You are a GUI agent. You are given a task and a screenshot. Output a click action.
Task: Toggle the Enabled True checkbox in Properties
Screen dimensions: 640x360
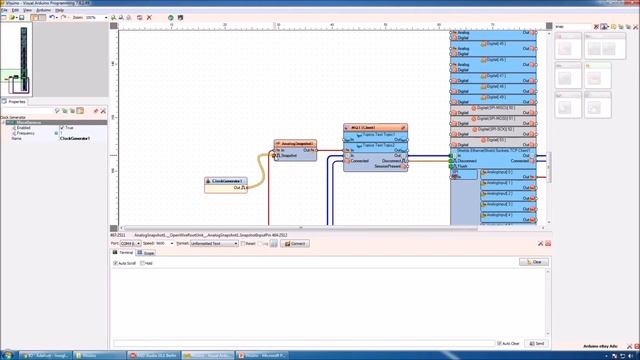(x=62, y=128)
